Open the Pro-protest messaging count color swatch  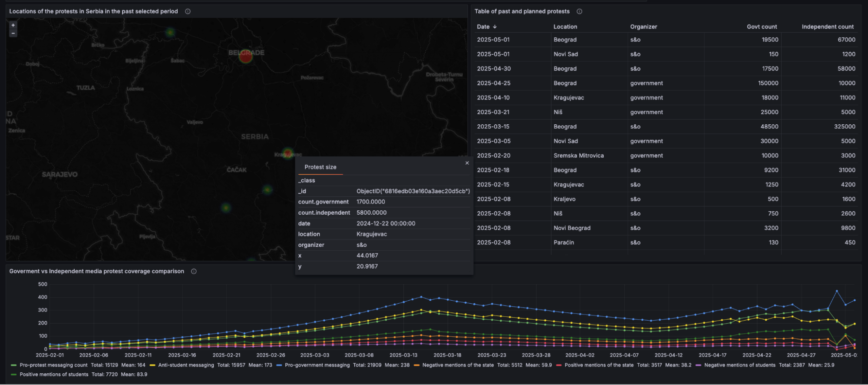[14, 365]
